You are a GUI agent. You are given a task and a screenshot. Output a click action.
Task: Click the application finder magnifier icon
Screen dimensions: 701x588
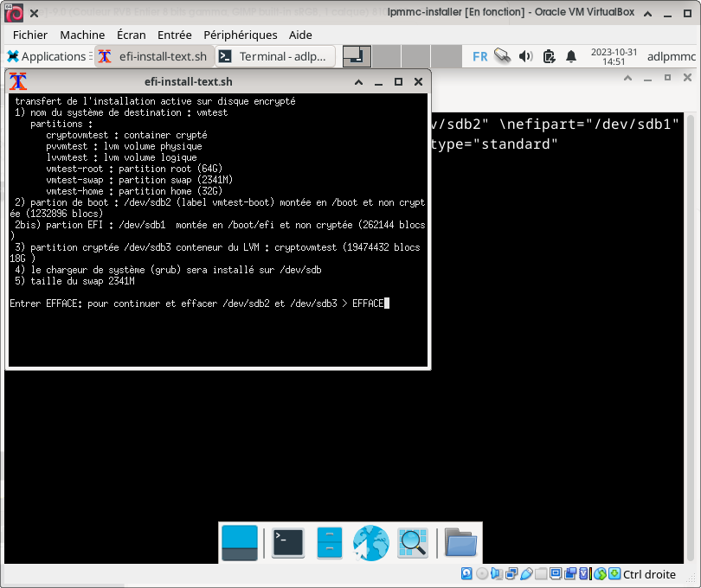pos(413,542)
